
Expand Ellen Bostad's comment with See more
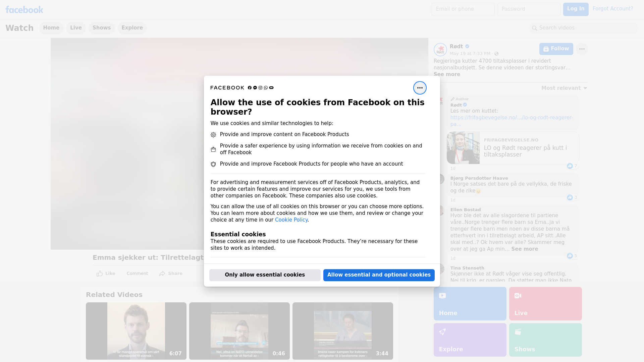point(524,249)
